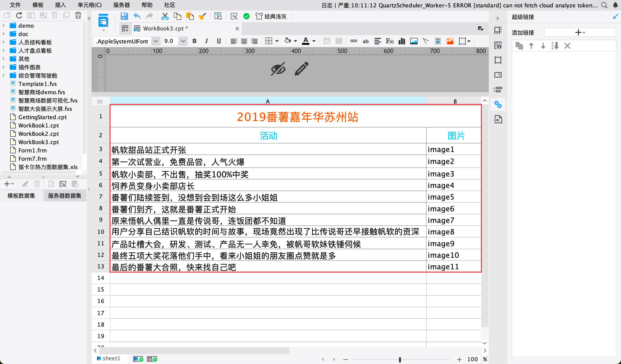Image resolution: width=621 pixels, height=364 pixels.
Task: Toggle italic formatting
Action: pyautogui.click(x=206, y=41)
